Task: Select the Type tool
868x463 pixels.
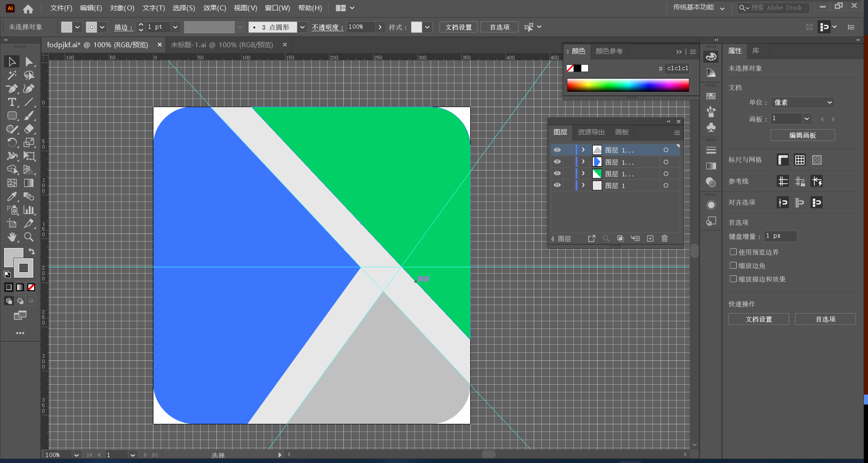Action: (x=12, y=102)
